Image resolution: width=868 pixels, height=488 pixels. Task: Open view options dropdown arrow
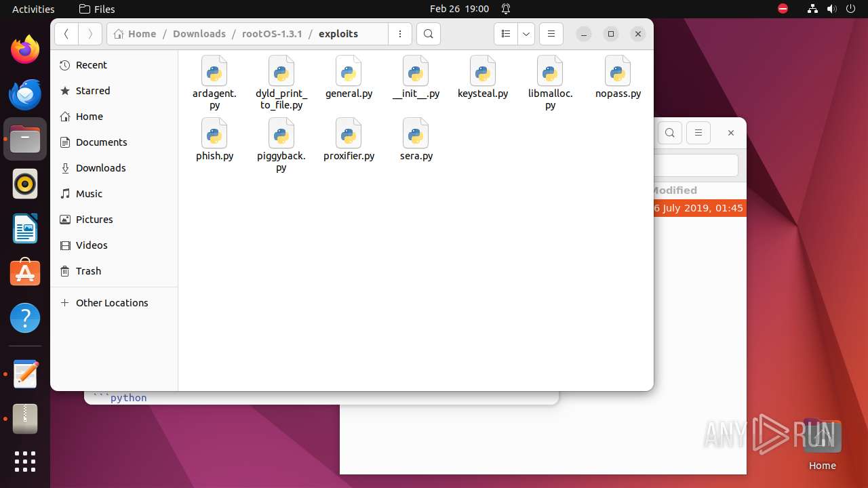[526, 34]
